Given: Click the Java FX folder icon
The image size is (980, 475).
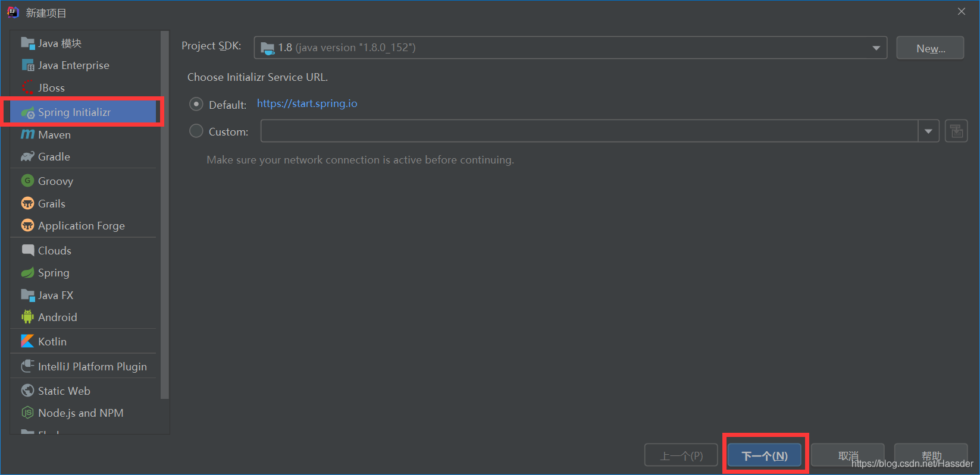Looking at the screenshot, I should pyautogui.click(x=27, y=295).
